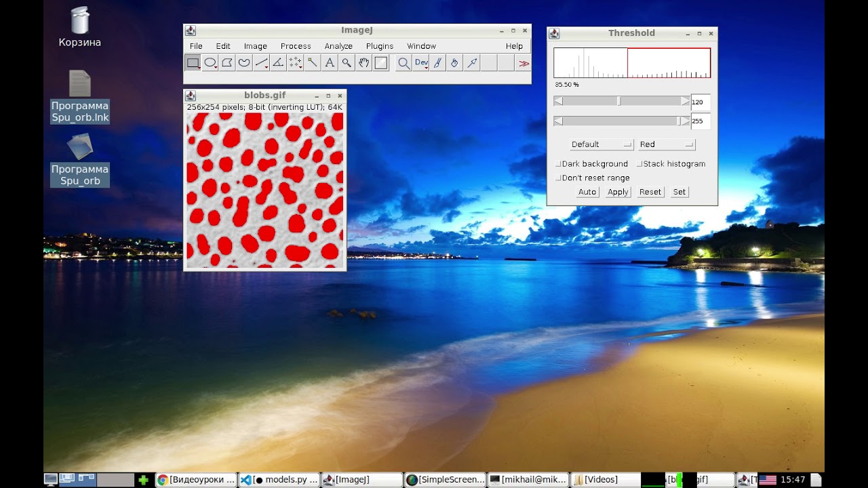Select the Freehand selection tool
This screenshot has height=488, width=868.
point(244,63)
